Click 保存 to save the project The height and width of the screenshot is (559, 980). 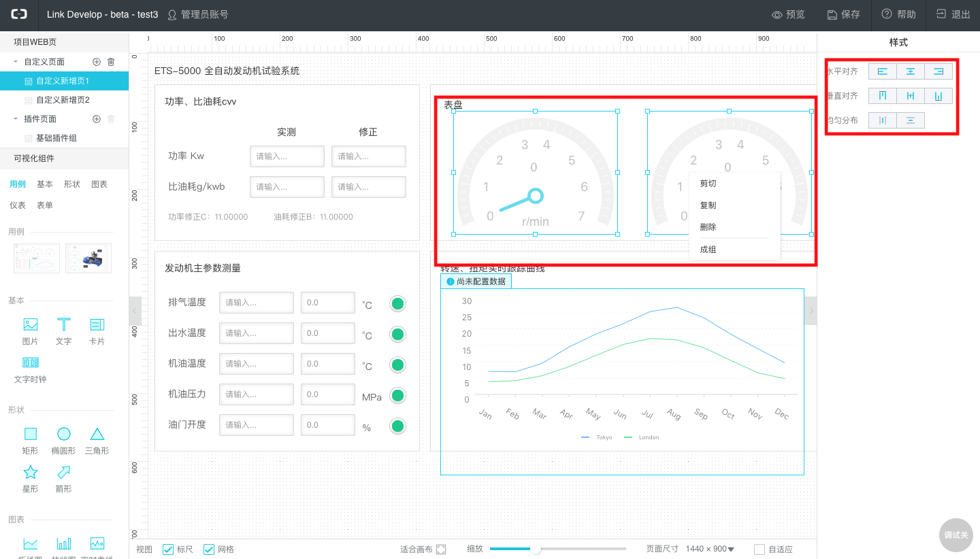[844, 14]
